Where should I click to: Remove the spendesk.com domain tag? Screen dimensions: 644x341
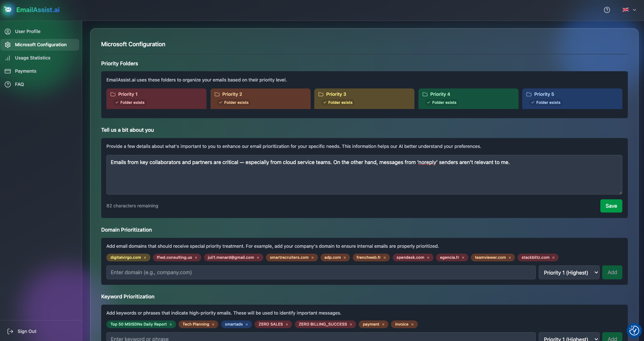coord(428,258)
